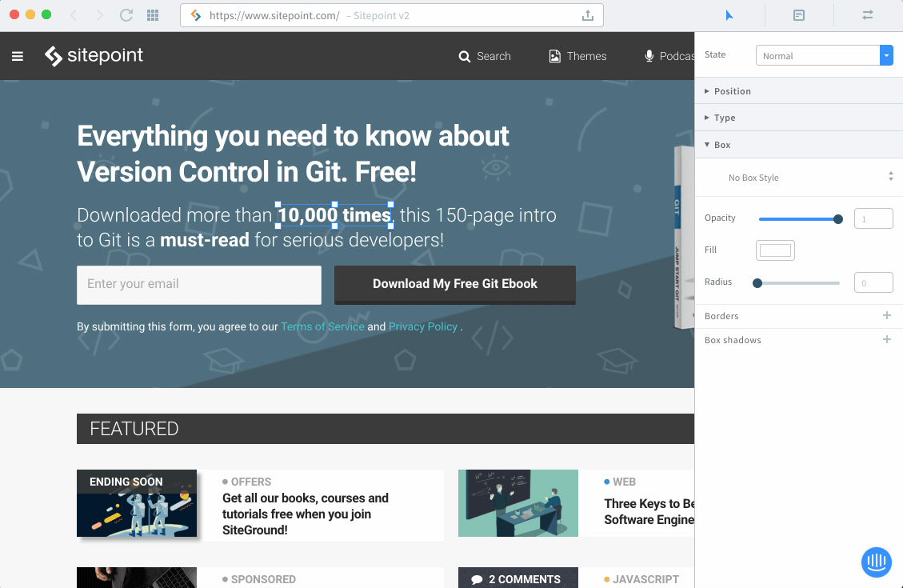
Task: Open the Themes nav item
Action: pos(577,56)
